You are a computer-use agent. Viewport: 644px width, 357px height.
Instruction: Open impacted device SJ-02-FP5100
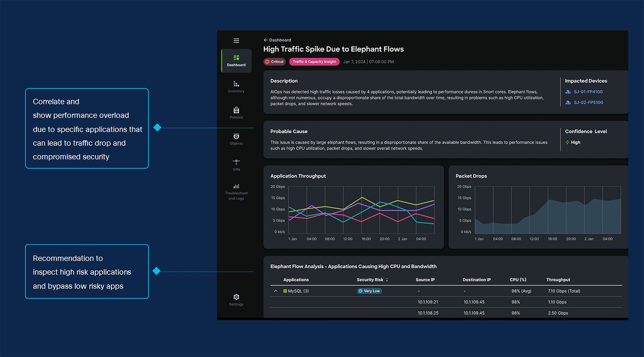589,102
